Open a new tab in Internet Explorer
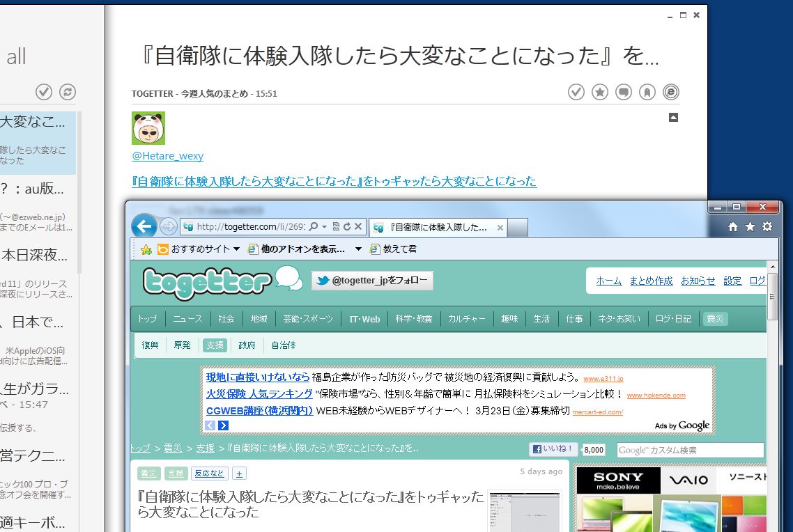 (x=518, y=227)
